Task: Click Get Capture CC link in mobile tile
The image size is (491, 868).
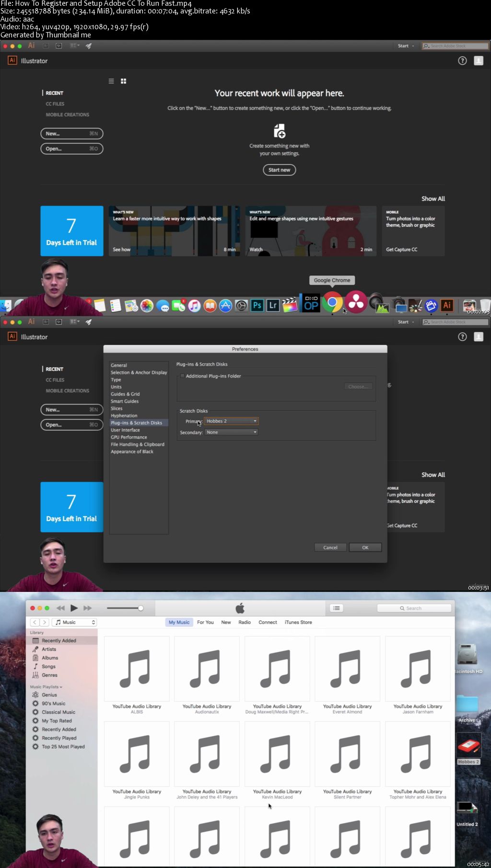Action: (401, 249)
